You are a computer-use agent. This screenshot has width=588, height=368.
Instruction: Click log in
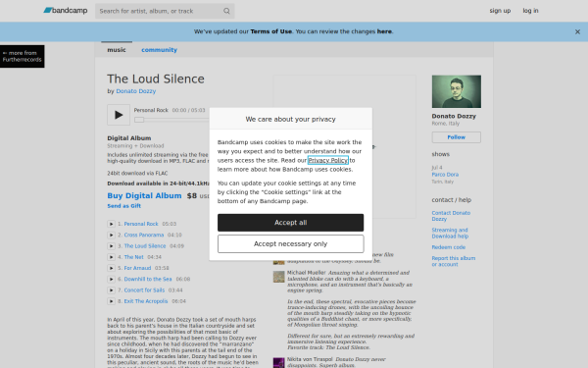pos(530,11)
